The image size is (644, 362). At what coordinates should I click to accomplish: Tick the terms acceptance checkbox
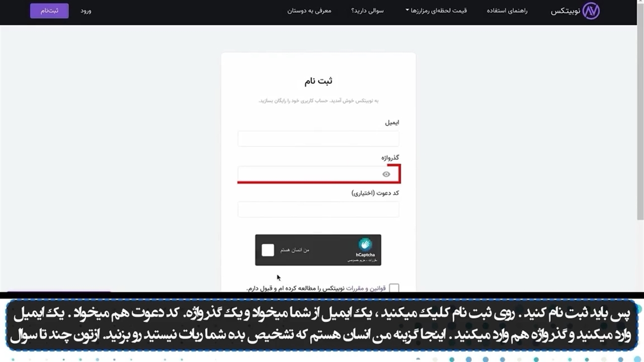click(x=394, y=288)
